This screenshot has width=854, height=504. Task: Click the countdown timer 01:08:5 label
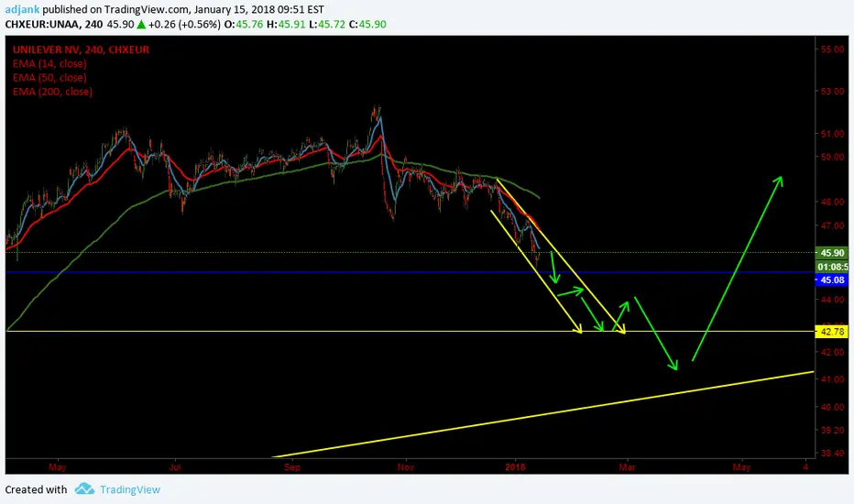832,267
